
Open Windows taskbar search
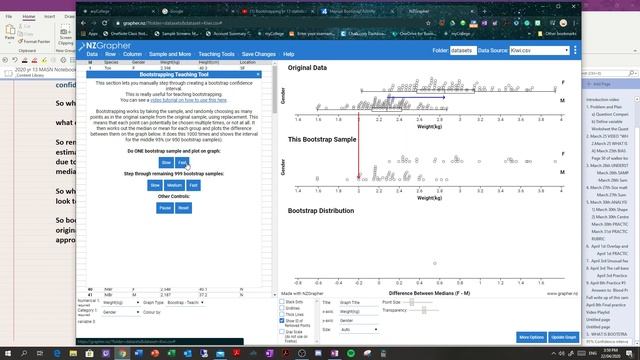click(24, 353)
